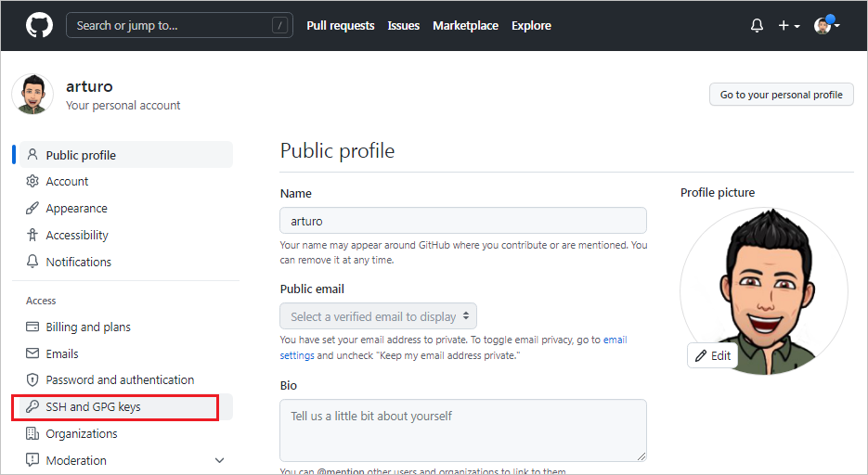Open Notifications settings in the sidebar

pyautogui.click(x=126, y=263)
